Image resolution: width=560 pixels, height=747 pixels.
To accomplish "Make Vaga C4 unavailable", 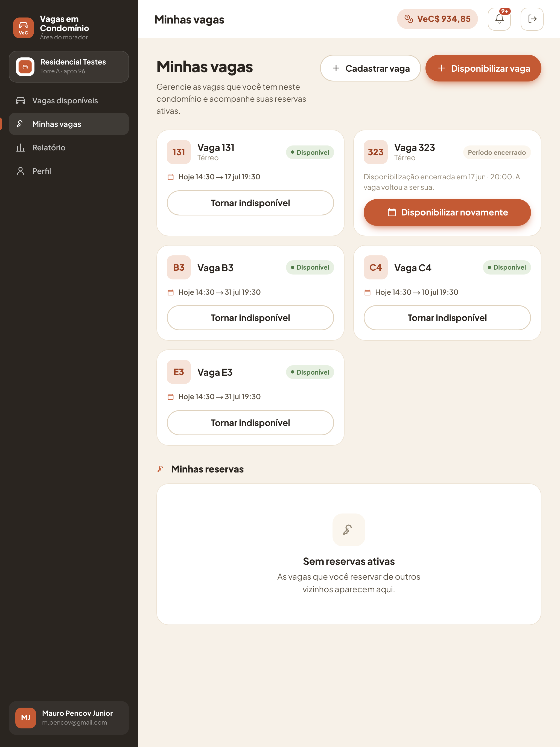I will (447, 318).
